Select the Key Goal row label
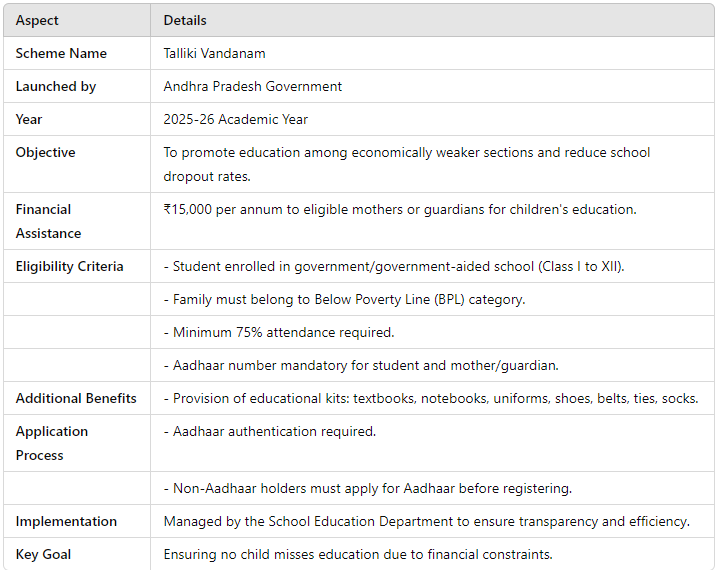Image resolution: width=715 pixels, height=572 pixels. [x=43, y=554]
